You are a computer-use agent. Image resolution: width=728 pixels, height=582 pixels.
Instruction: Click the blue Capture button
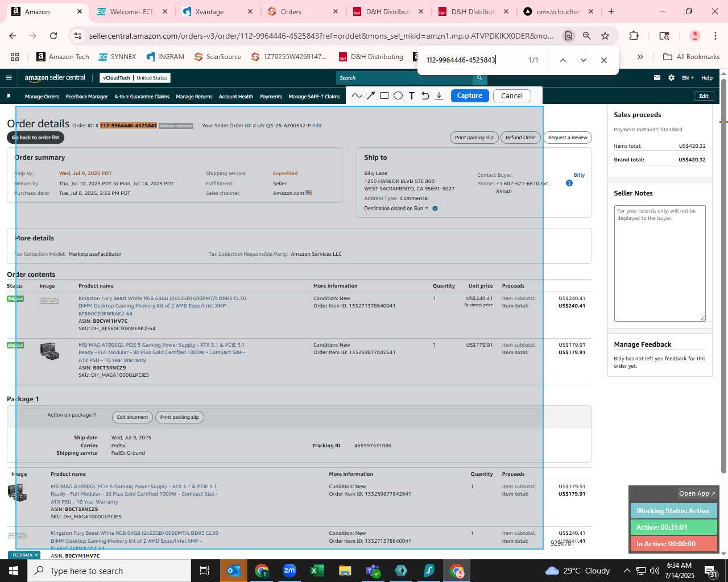click(470, 95)
